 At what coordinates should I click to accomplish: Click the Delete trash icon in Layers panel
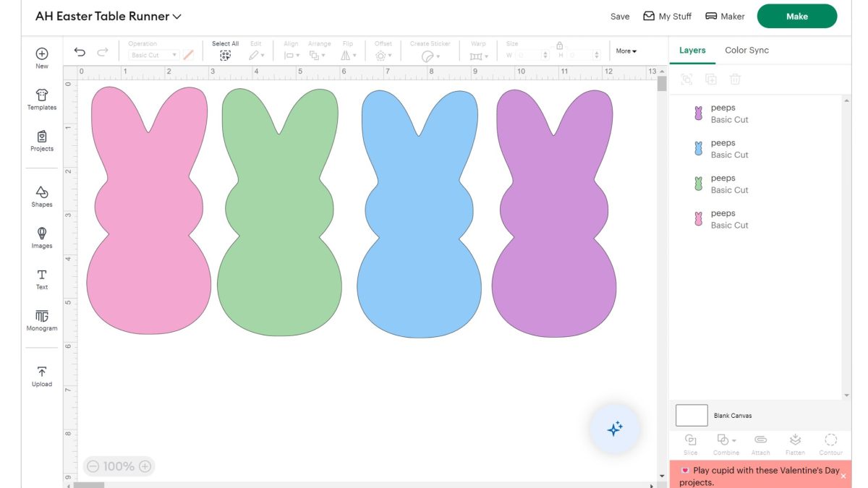(736, 80)
